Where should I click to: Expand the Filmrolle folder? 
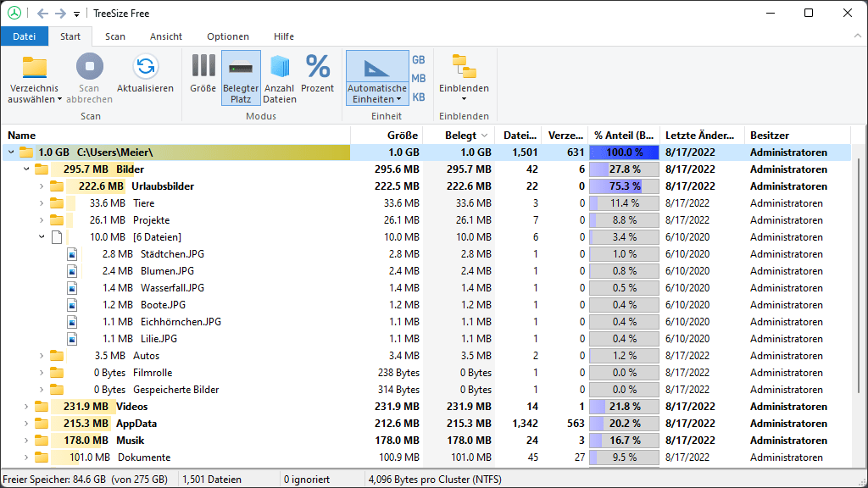(42, 373)
